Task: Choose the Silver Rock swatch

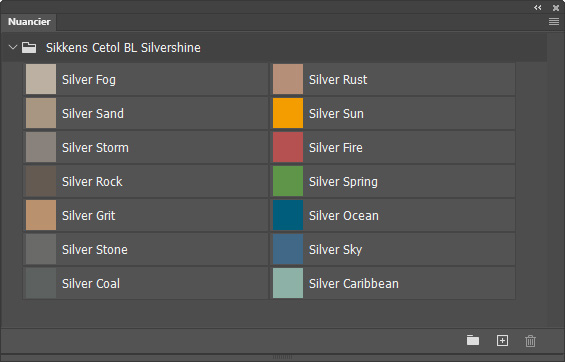Action: click(41, 181)
